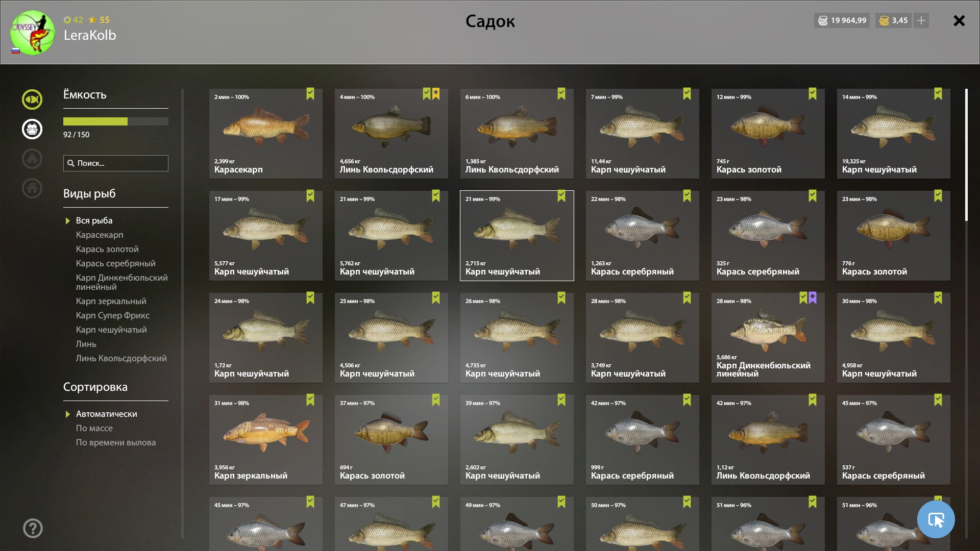Viewport: 980px width, 551px height.
Task: Select the round keepnet container sidebar icon
Action: coord(32,129)
